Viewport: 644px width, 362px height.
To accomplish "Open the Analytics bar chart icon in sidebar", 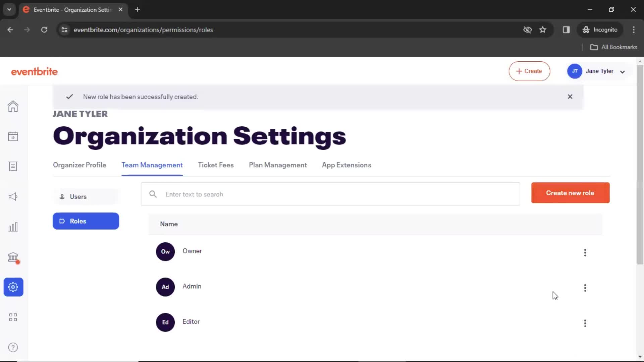I will pyautogui.click(x=13, y=227).
